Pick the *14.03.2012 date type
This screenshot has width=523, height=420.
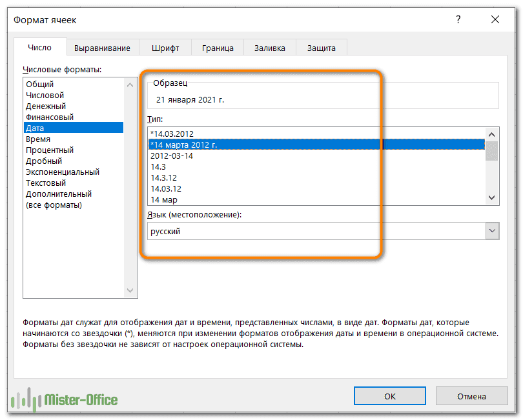click(x=172, y=134)
